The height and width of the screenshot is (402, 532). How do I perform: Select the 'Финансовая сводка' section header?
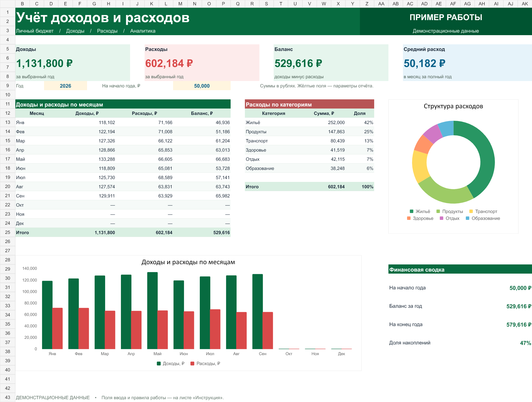460,270
